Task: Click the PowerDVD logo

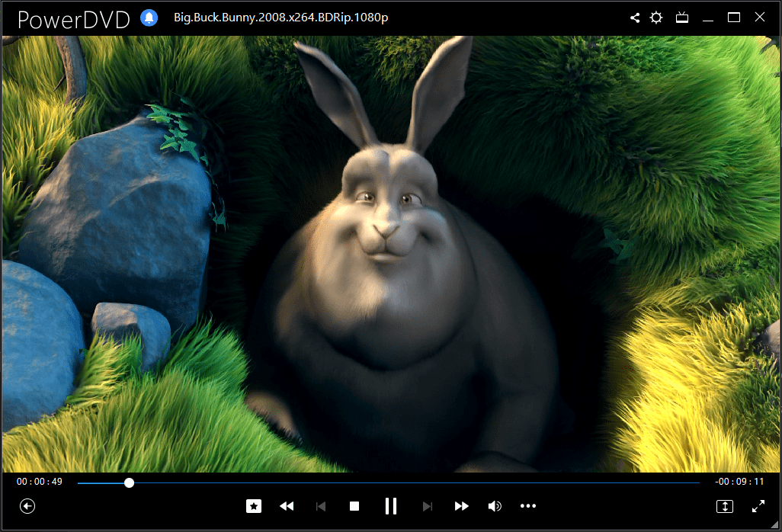Action: [x=73, y=20]
